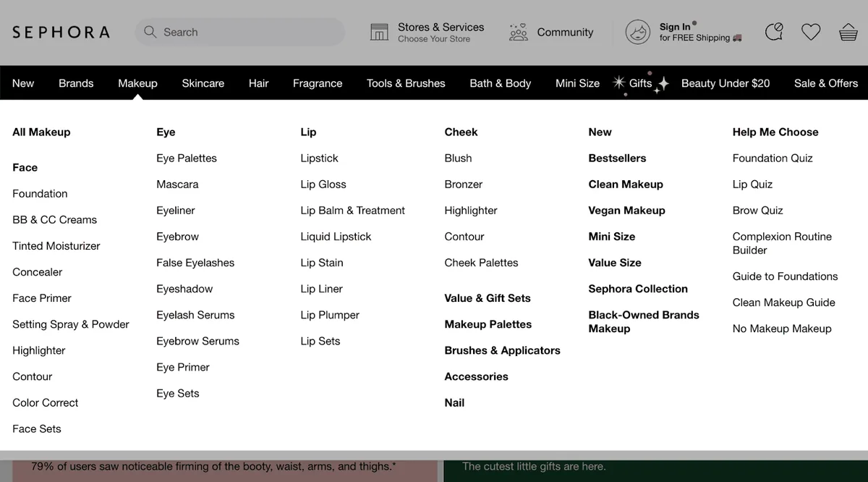Open Beauty Under $20 menu
The width and height of the screenshot is (868, 482).
[726, 83]
